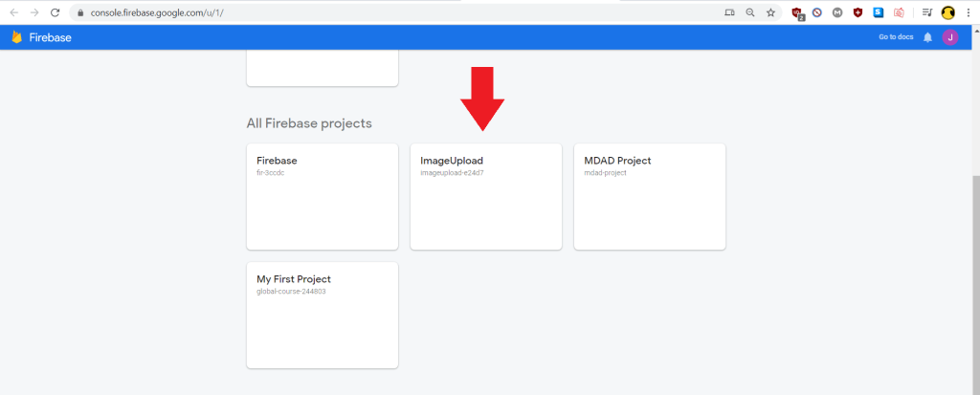Reload the page

(55, 12)
